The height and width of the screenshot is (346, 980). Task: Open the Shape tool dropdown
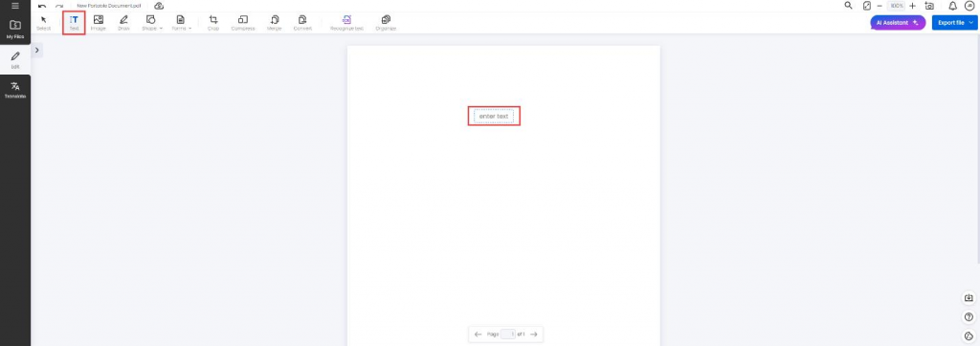tap(151, 23)
